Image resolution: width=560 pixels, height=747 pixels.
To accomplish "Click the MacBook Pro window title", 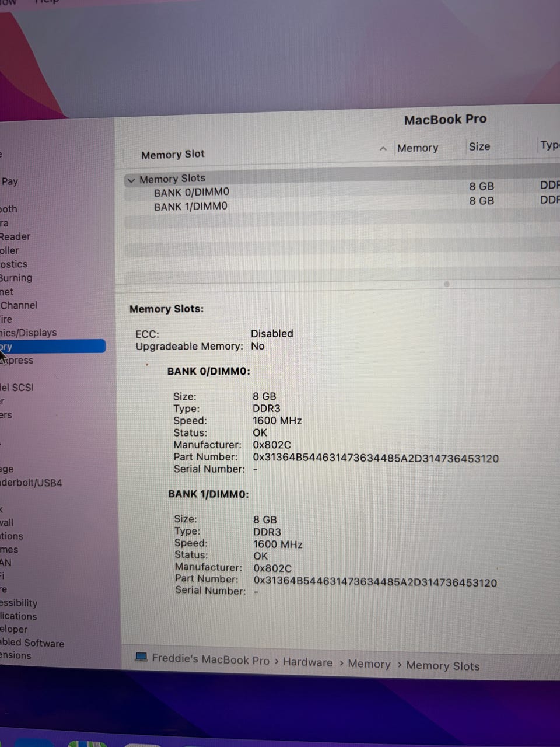I will coord(445,119).
